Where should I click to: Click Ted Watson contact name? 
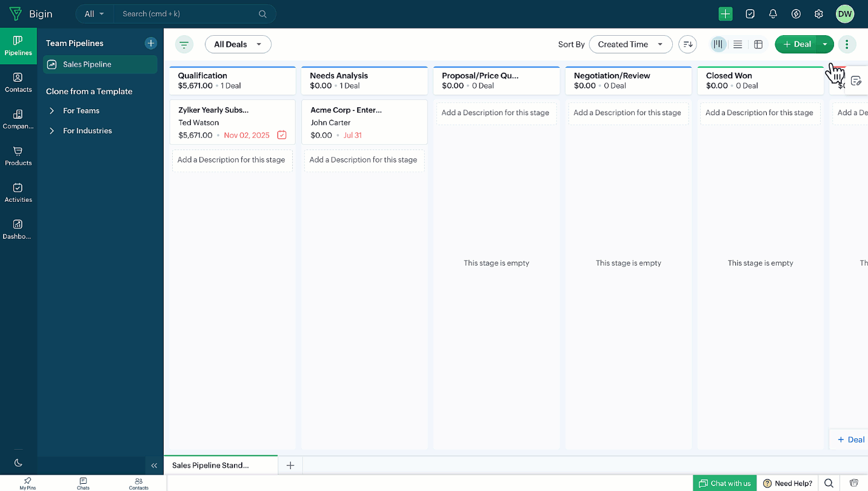tap(199, 122)
